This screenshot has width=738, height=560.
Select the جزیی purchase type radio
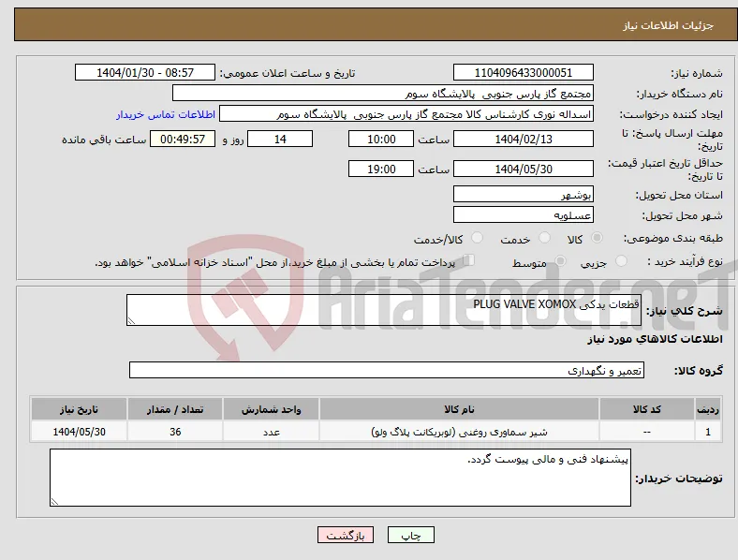621,260
